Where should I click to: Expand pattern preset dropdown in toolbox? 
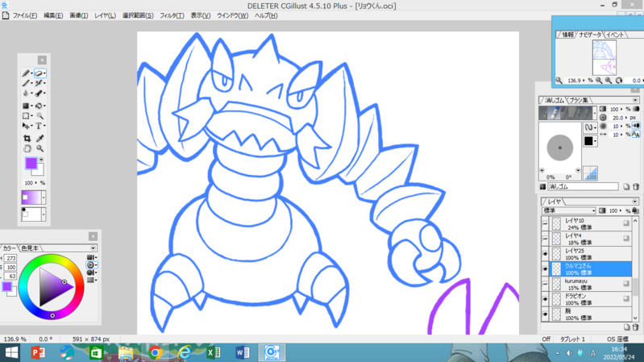click(x=44, y=214)
